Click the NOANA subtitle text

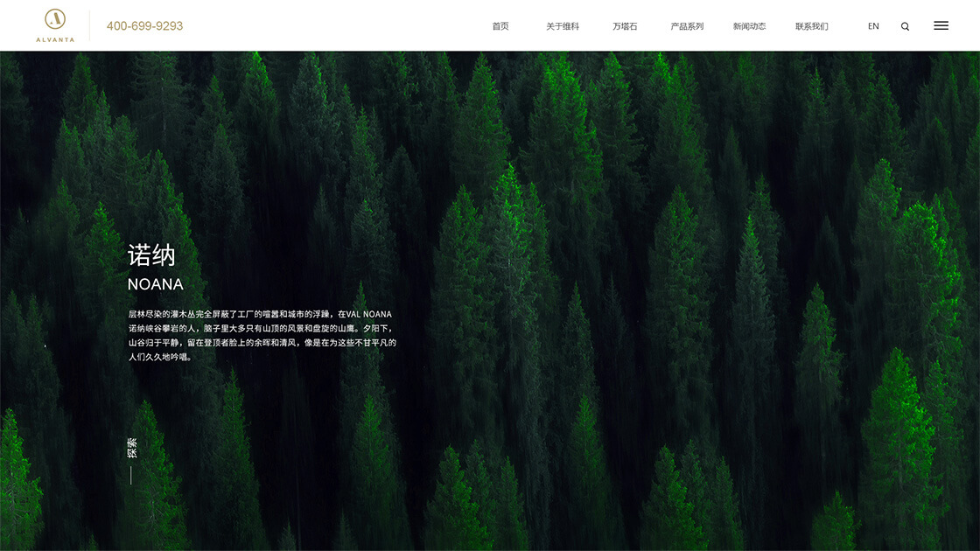coord(155,284)
